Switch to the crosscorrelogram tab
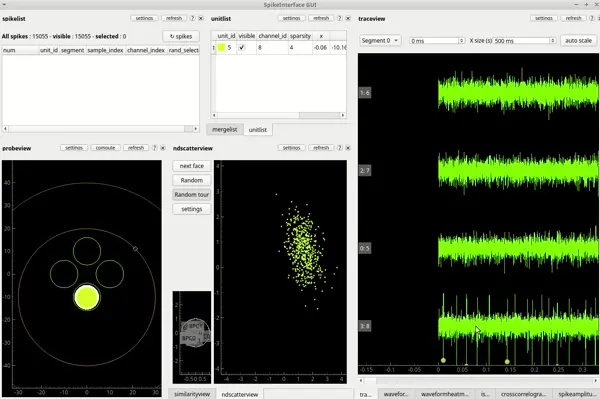 523,394
